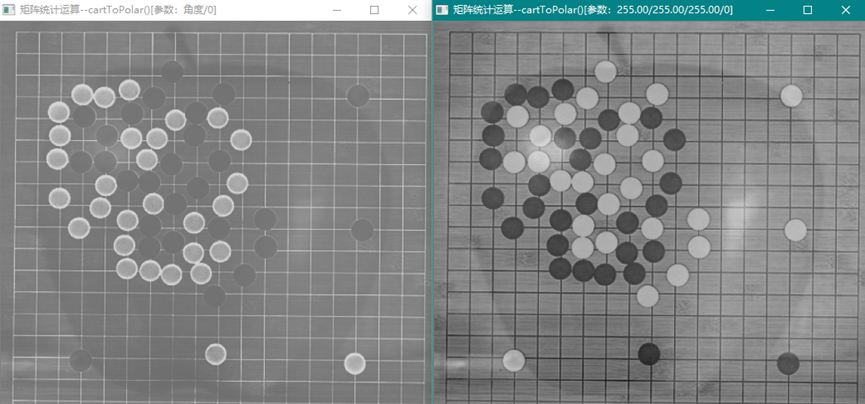Close the 角度/0 cartToPolar window
Screen dimensions: 865x404
(x=412, y=10)
